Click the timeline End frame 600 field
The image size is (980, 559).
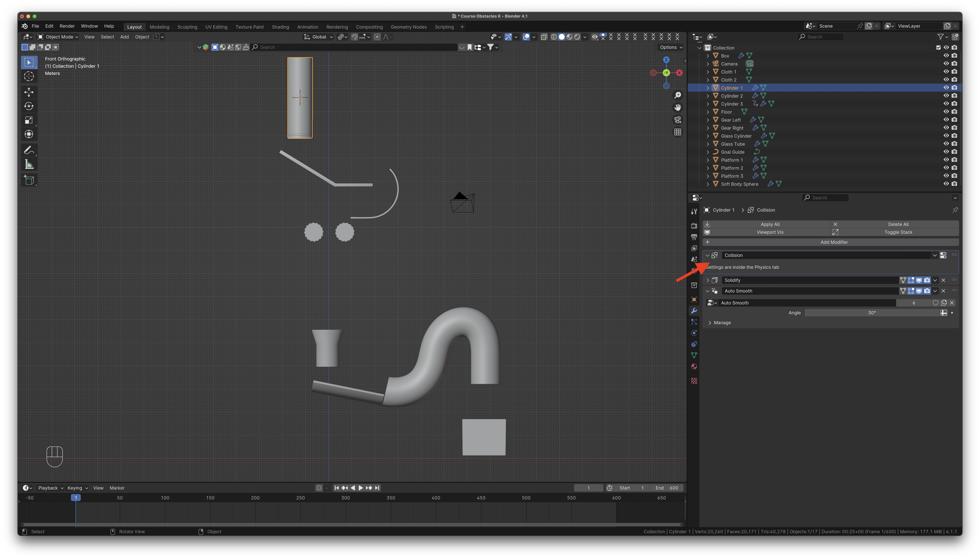[x=667, y=488]
